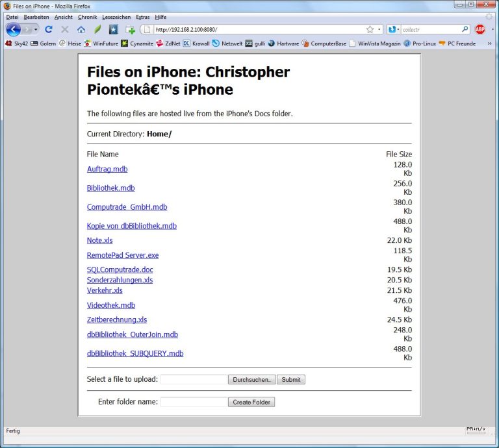This screenshot has width=499, height=448.
Task: Open the Hartware bookmark
Action: [x=283, y=44]
